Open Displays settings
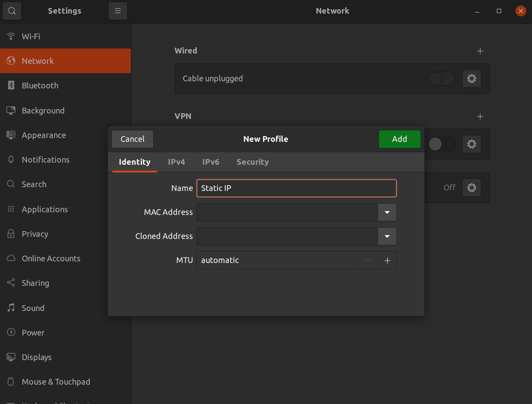This screenshot has width=532, height=404. tap(65, 357)
